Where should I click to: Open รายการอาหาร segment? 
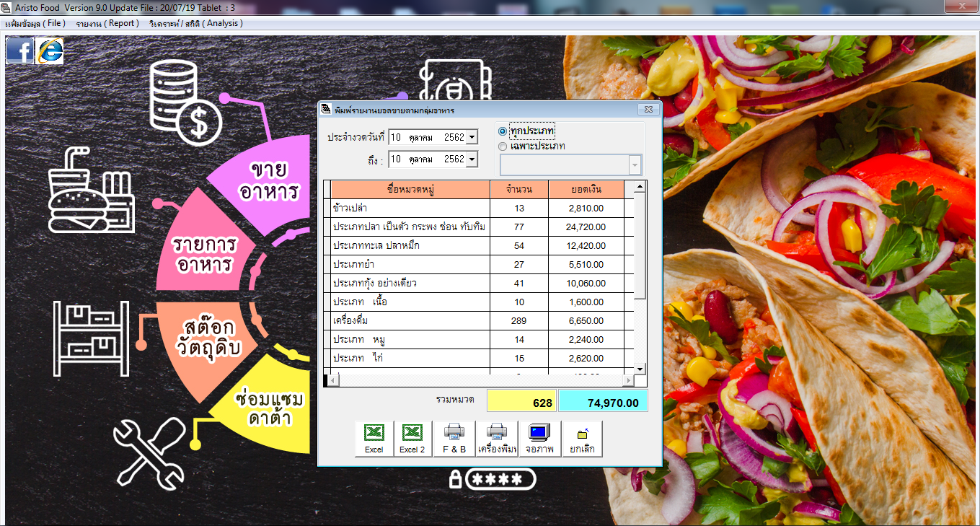[x=204, y=254]
